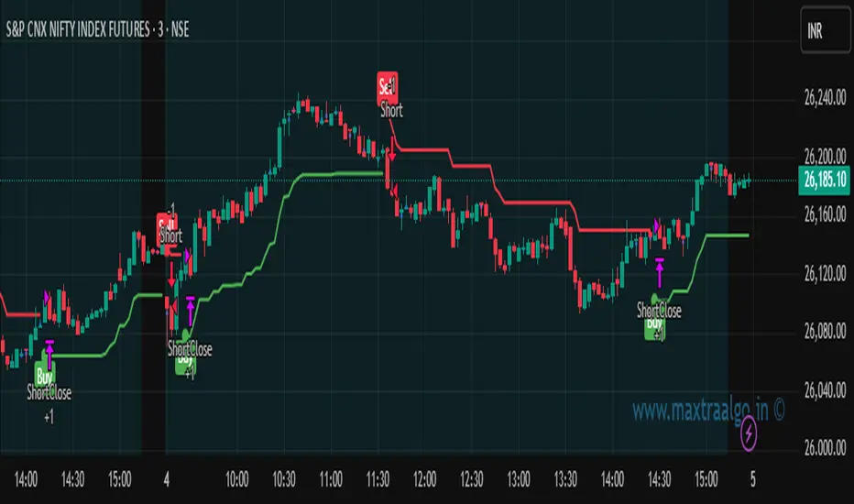The width and height of the screenshot is (854, 504).
Task: Click the magenta up arrow near 14:30 on the right
Action: click(x=660, y=273)
